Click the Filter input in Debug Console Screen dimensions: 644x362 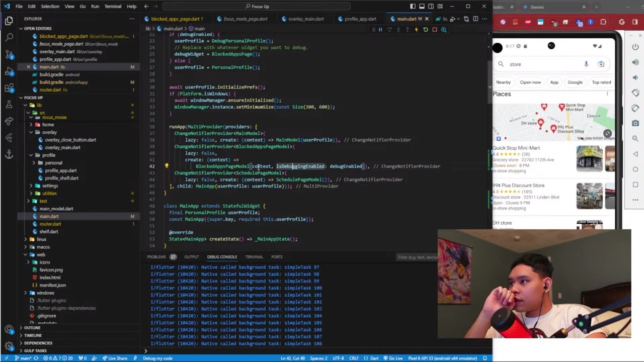point(417,257)
